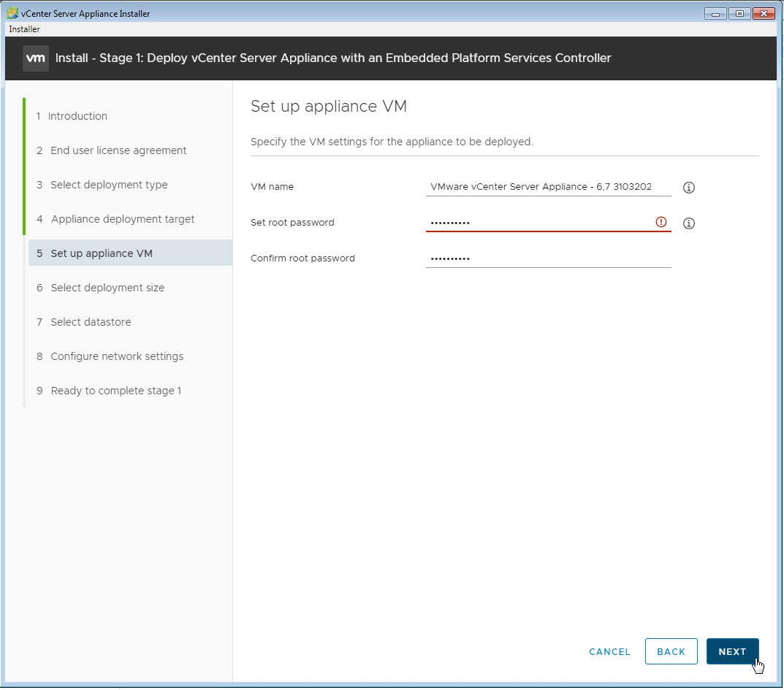This screenshot has height=690, width=784.
Task: Click the VMware 'vm' logo in header
Action: click(x=36, y=58)
